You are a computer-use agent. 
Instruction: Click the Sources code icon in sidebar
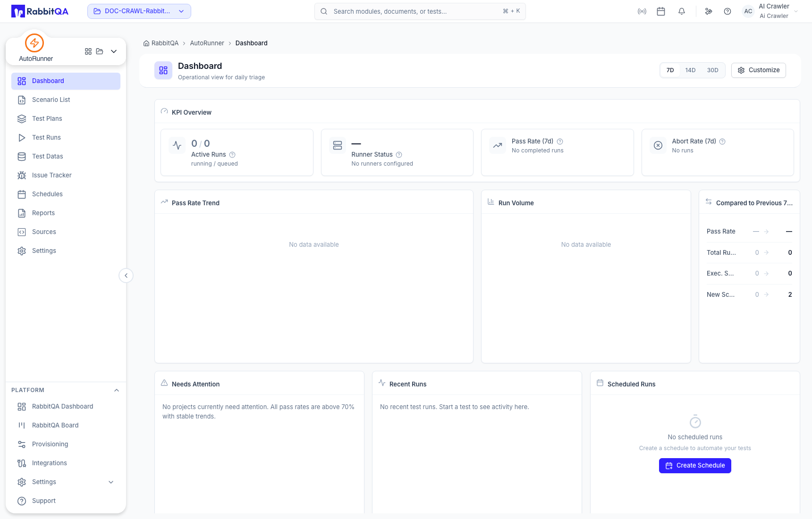(x=22, y=232)
